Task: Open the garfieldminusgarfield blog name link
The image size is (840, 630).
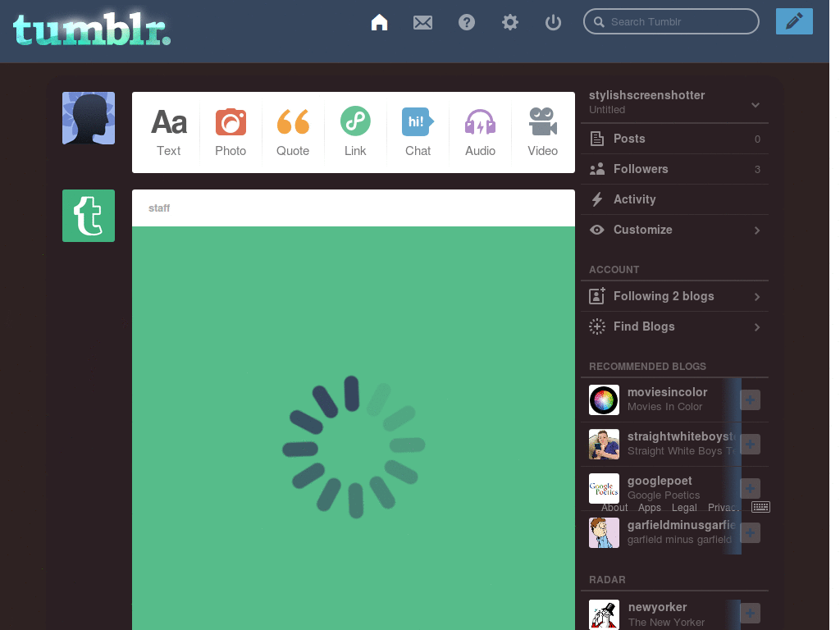Action: tap(681, 525)
